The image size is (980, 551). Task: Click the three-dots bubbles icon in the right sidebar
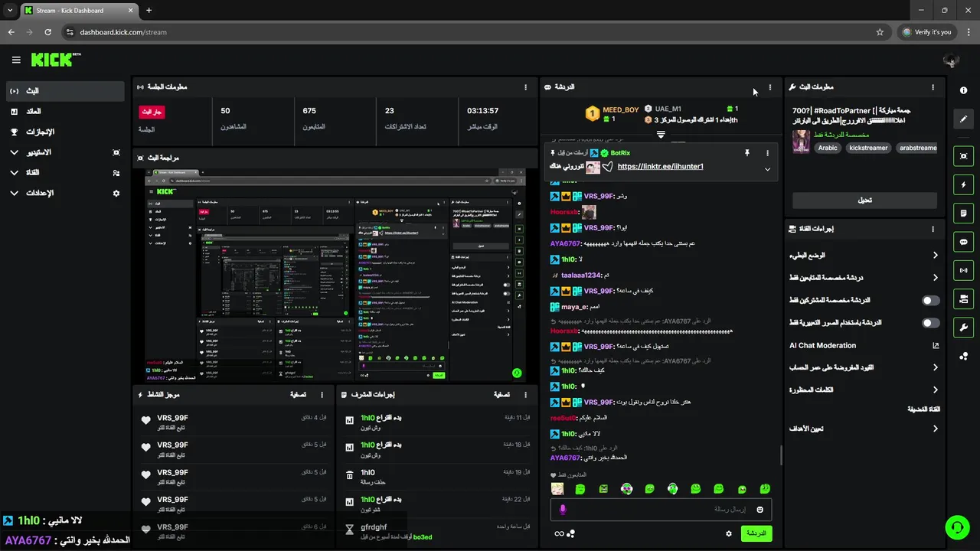tap(963, 356)
